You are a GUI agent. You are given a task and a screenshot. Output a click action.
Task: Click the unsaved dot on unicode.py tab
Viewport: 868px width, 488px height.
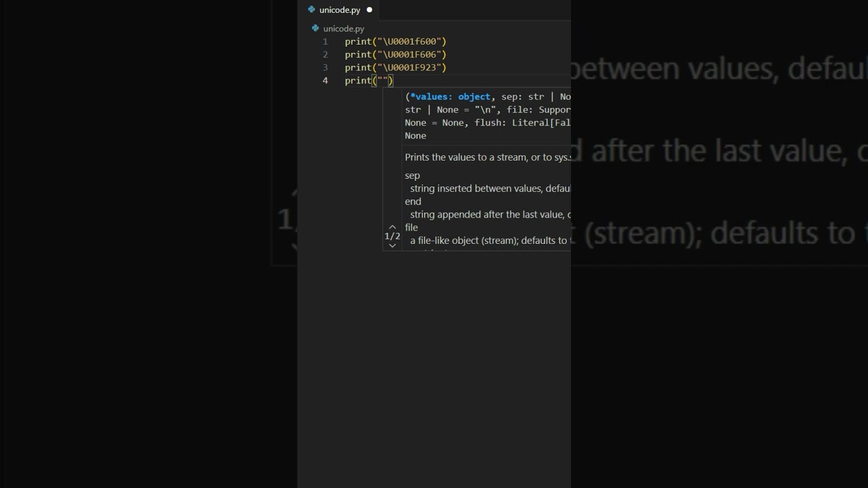coord(370,10)
